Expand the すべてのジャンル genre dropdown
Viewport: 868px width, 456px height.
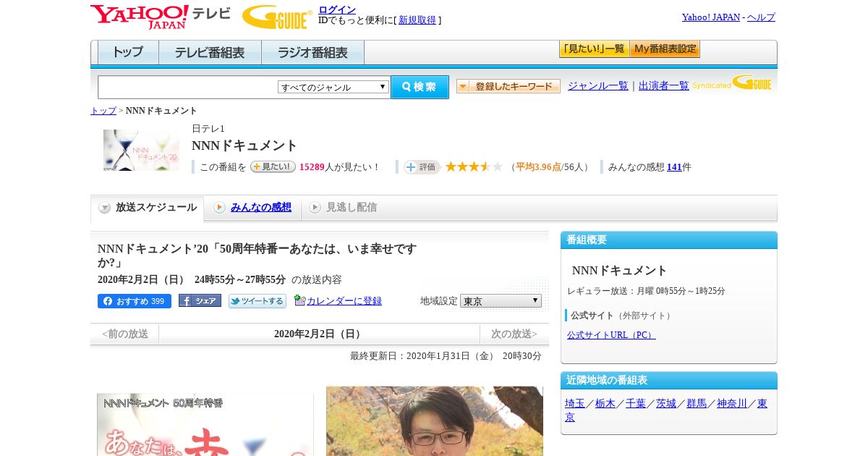coord(333,87)
